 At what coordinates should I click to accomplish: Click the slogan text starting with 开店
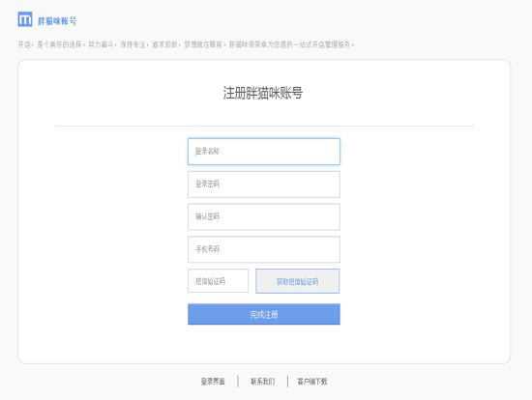187,44
